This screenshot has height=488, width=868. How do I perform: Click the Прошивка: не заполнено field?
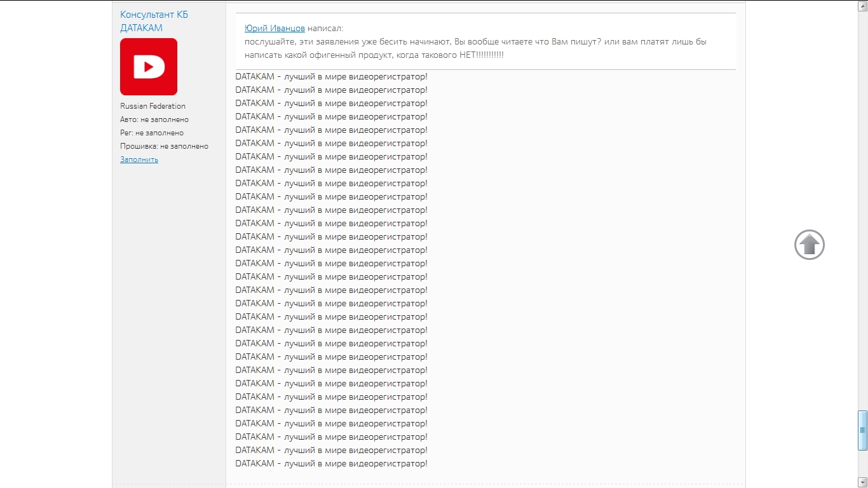coord(165,146)
